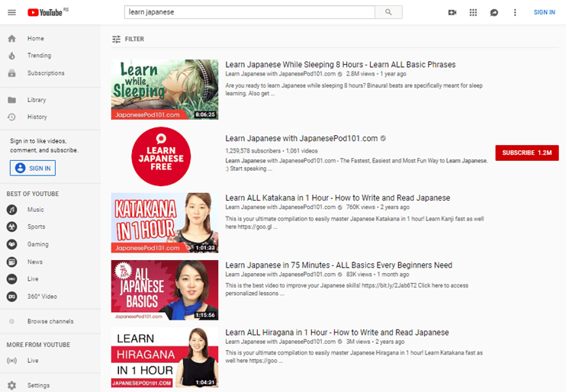Click the 360° Video icon
Image resolution: width=566 pixels, height=392 pixels.
(x=12, y=297)
